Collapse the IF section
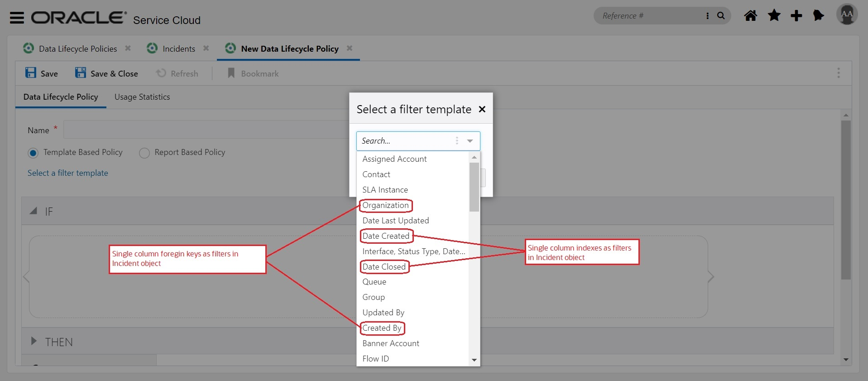 point(34,211)
